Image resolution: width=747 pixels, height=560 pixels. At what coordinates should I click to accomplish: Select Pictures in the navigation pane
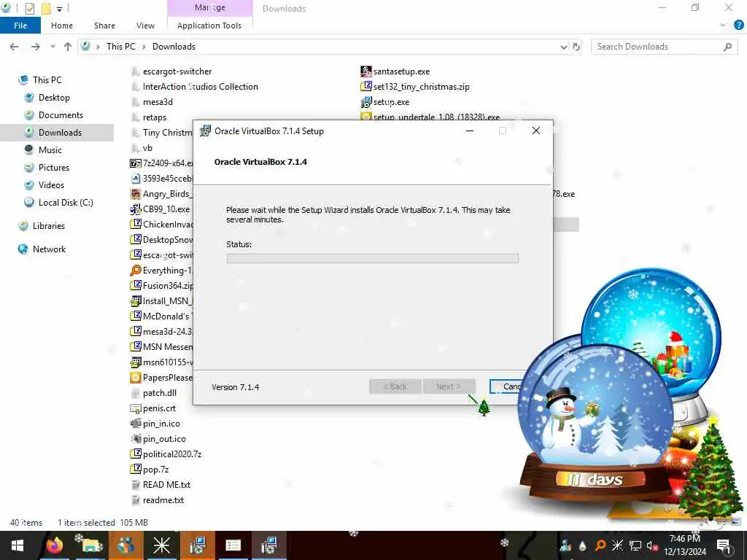[53, 168]
